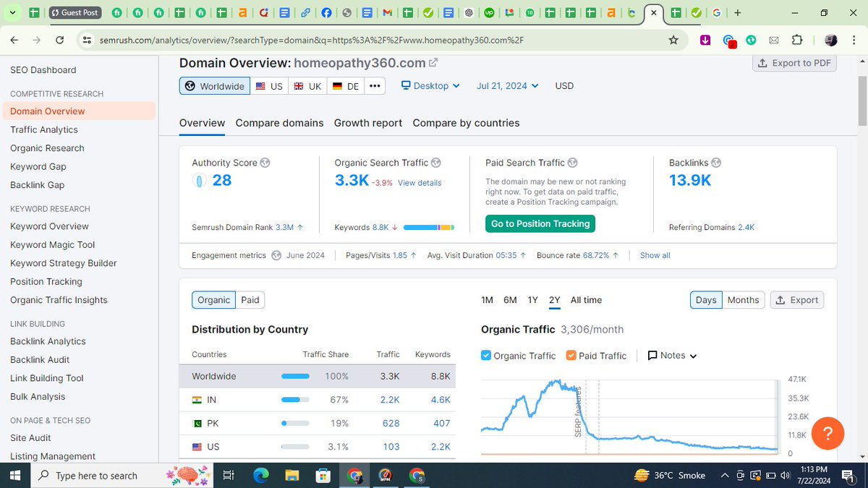Open the Windows Start menu
The height and width of the screenshot is (488, 868).
coord(14,476)
